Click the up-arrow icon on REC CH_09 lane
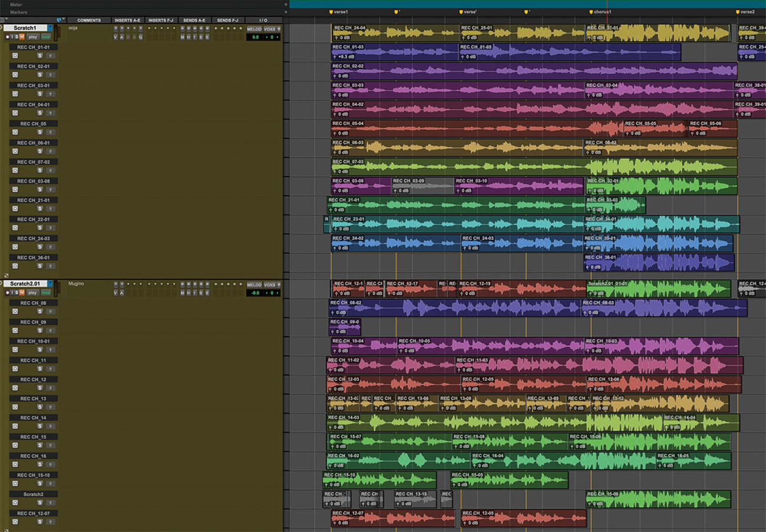This screenshot has width=766, height=532. point(51,331)
